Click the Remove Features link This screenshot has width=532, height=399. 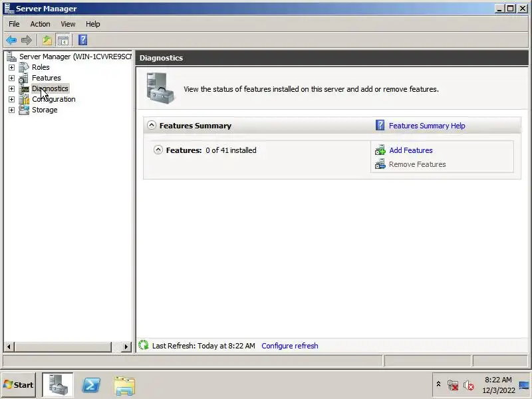[418, 164]
